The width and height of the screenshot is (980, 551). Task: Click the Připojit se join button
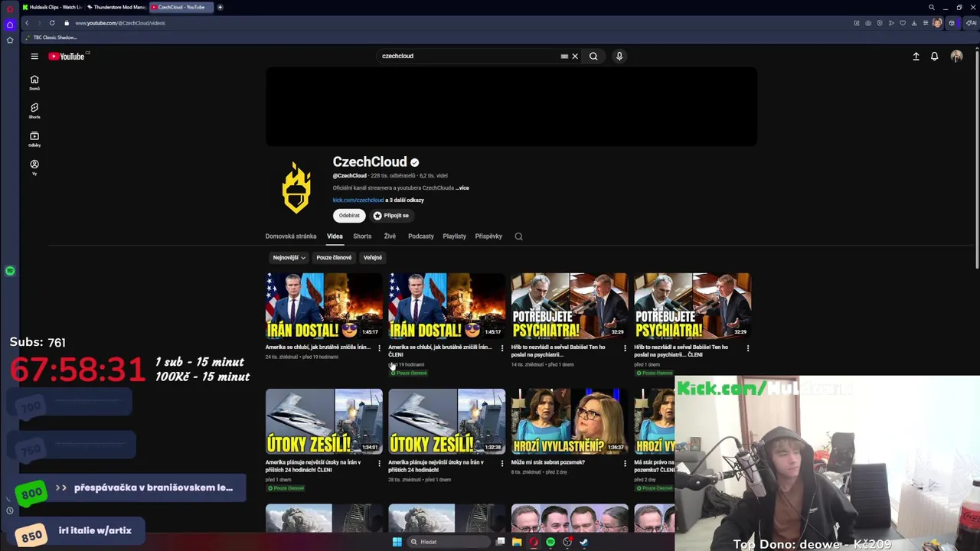pos(391,216)
